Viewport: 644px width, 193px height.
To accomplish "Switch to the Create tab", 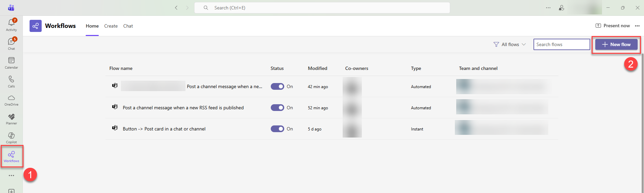I will [111, 26].
